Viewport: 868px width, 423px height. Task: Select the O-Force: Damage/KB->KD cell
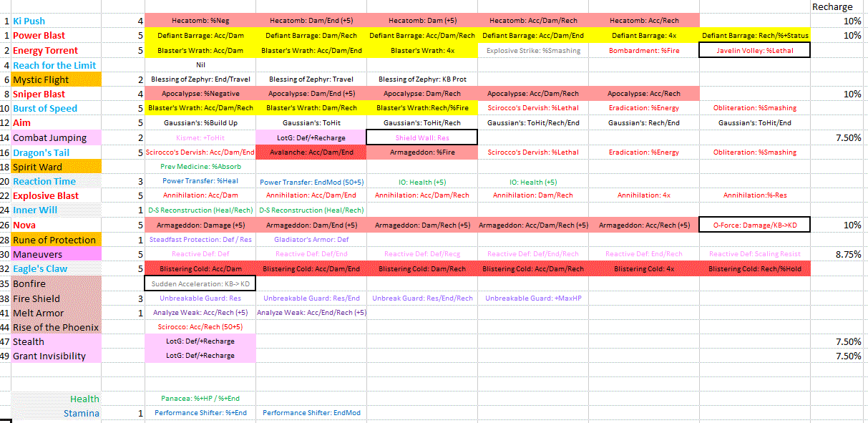coord(754,225)
